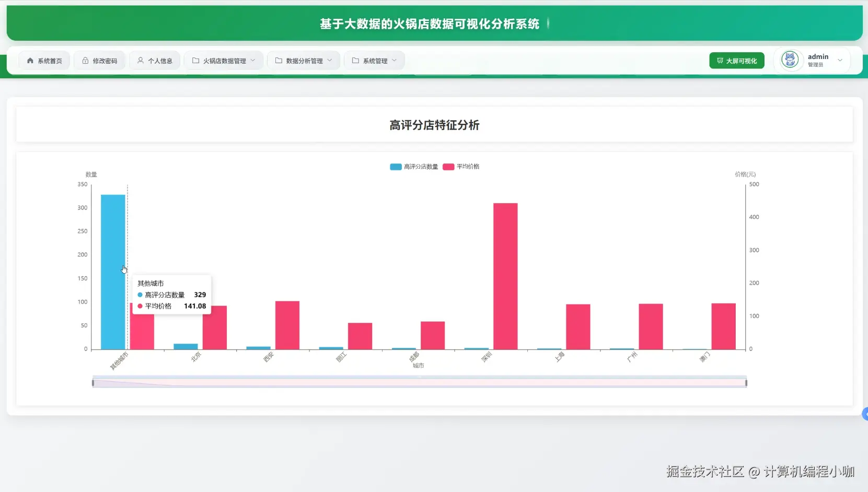Click the lock icon for 修改密码
Screen dimensions: 868x492
tap(85, 61)
